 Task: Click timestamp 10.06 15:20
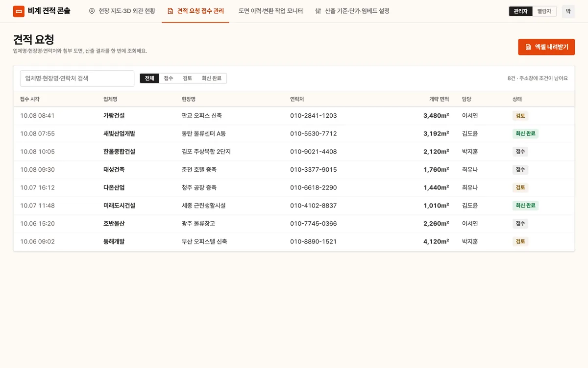tap(37, 223)
